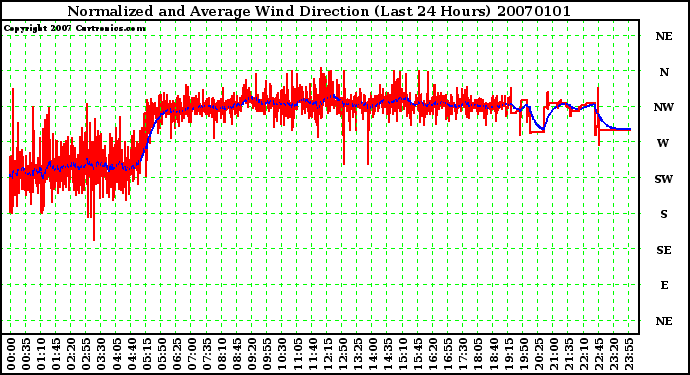This screenshot has height=375, width=690.
Task: Select the 12:50 time label
Action: 342,354
